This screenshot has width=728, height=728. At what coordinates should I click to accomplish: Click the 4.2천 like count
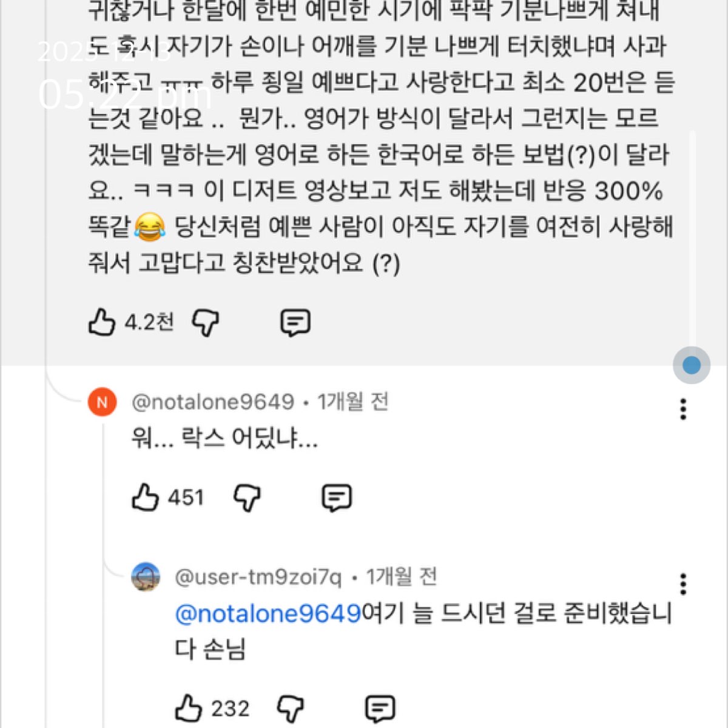click(149, 322)
